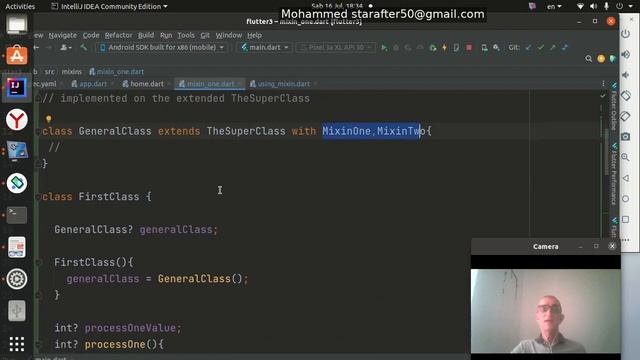Screen dimensions: 640x360
Task: Open the en keyboard layout dropdown
Action: click(554, 6)
